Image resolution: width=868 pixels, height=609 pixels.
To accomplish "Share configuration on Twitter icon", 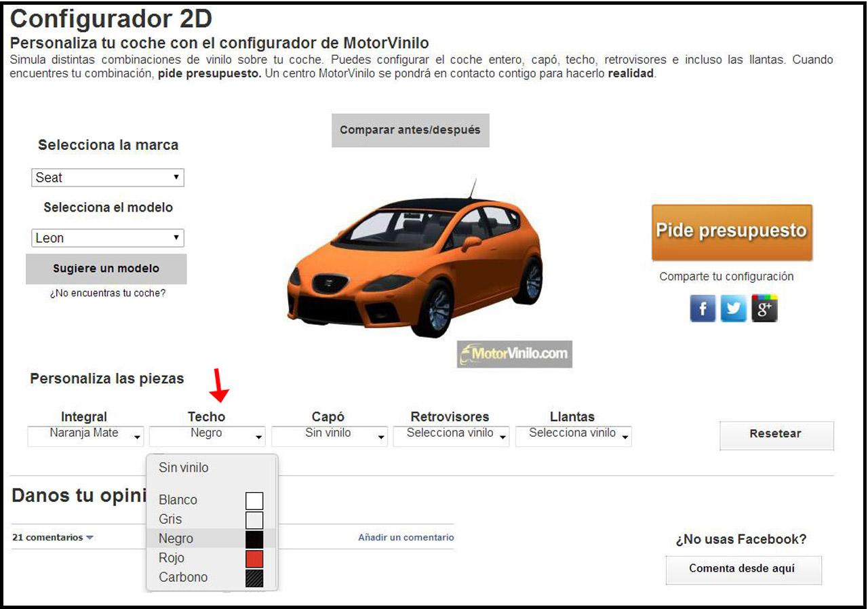I will coord(733,309).
